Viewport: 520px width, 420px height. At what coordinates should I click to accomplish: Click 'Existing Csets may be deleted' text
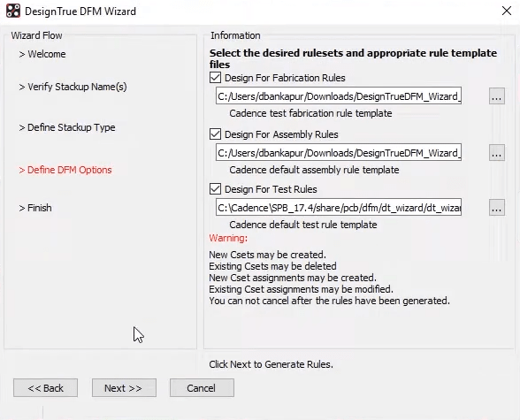pos(272,266)
